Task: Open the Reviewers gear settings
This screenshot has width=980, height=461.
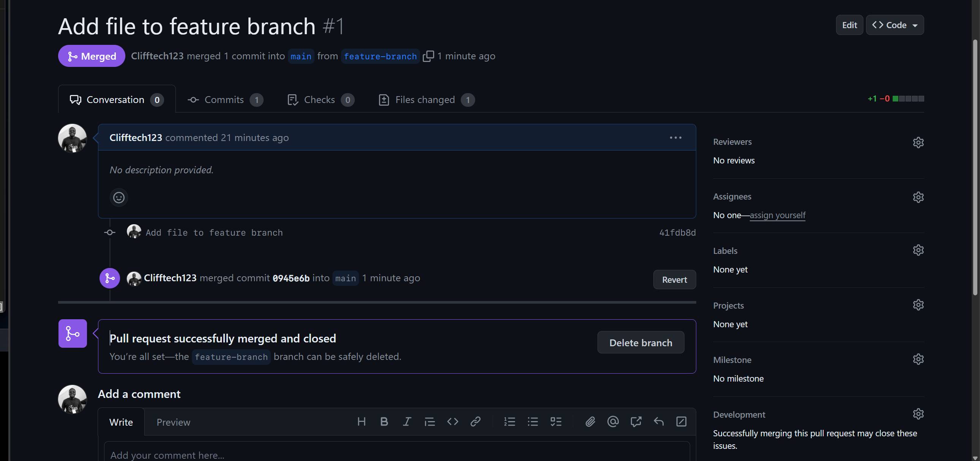Action: [918, 143]
